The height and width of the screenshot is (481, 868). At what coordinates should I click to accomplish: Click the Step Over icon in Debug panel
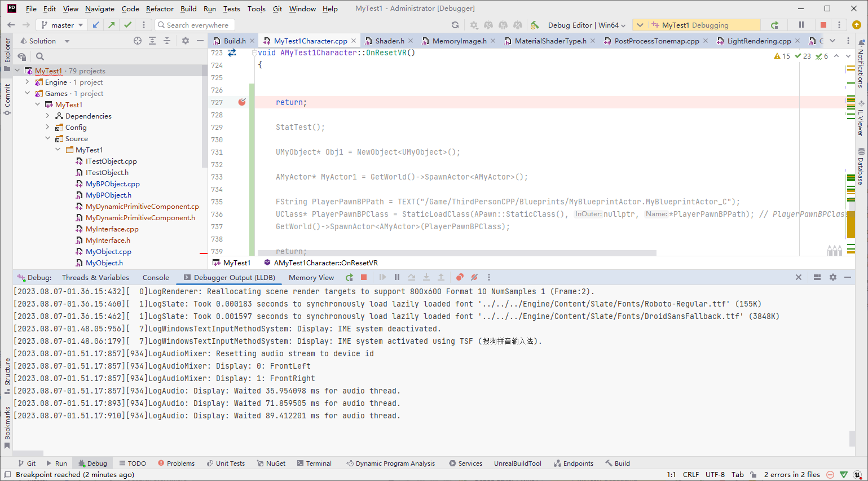[412, 277]
